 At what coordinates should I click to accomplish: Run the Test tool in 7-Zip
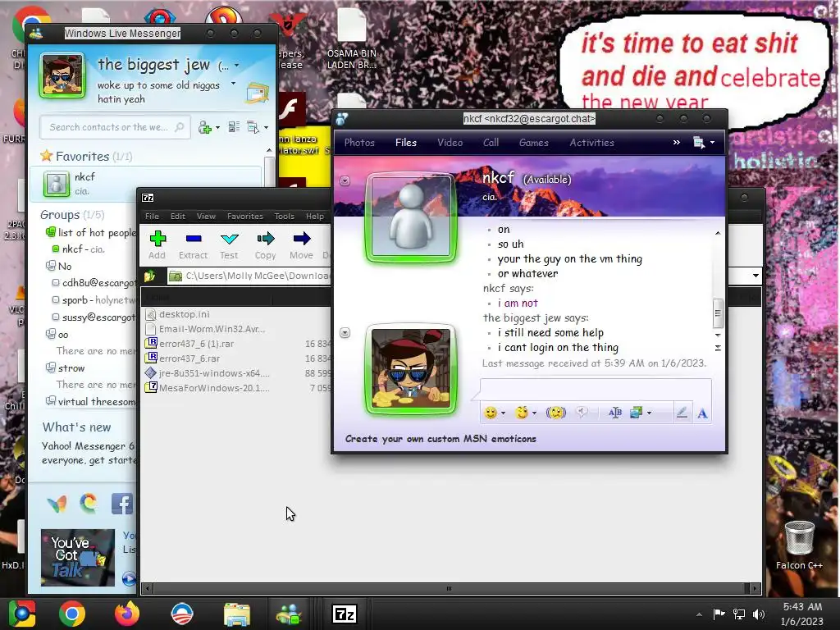tap(230, 245)
